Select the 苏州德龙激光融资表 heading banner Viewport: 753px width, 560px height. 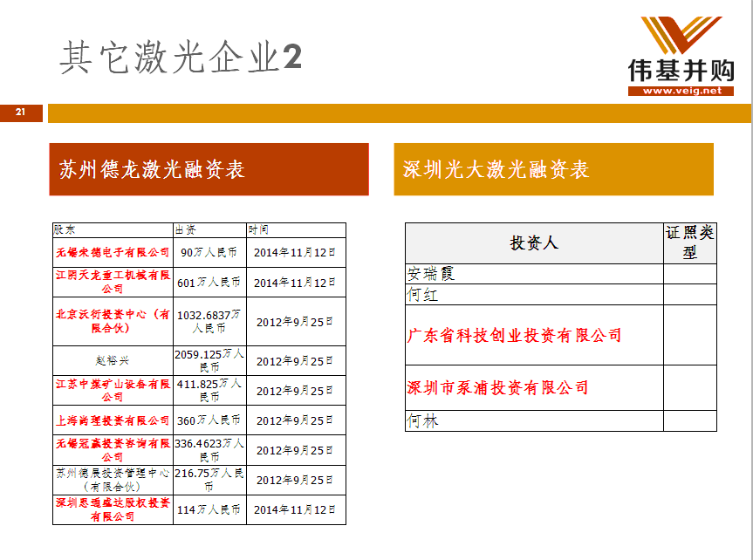[209, 169]
